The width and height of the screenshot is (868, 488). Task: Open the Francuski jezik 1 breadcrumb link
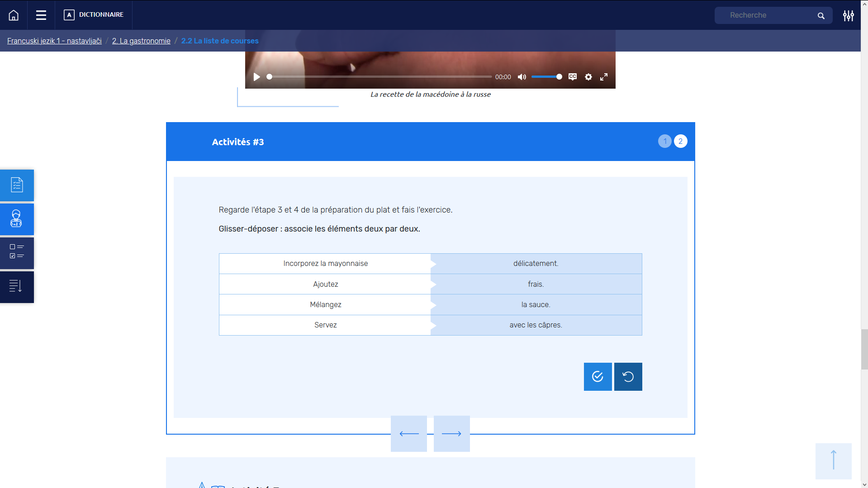54,41
